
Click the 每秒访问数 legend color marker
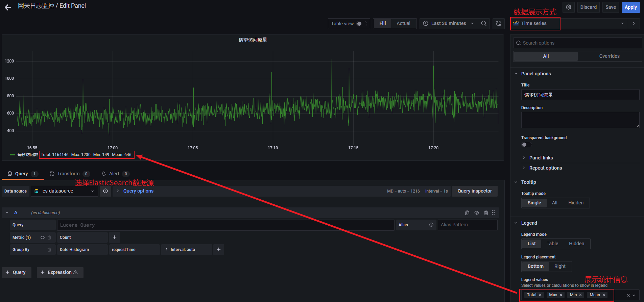point(13,155)
